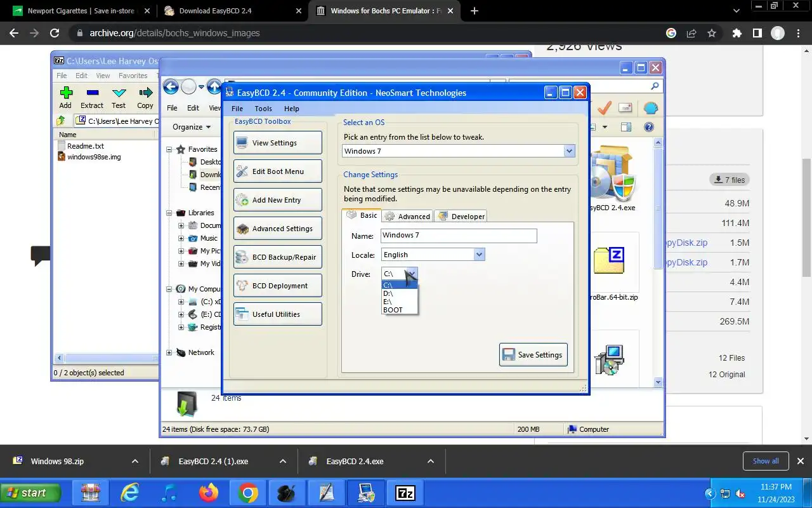Open BCD Deployment section

(278, 286)
